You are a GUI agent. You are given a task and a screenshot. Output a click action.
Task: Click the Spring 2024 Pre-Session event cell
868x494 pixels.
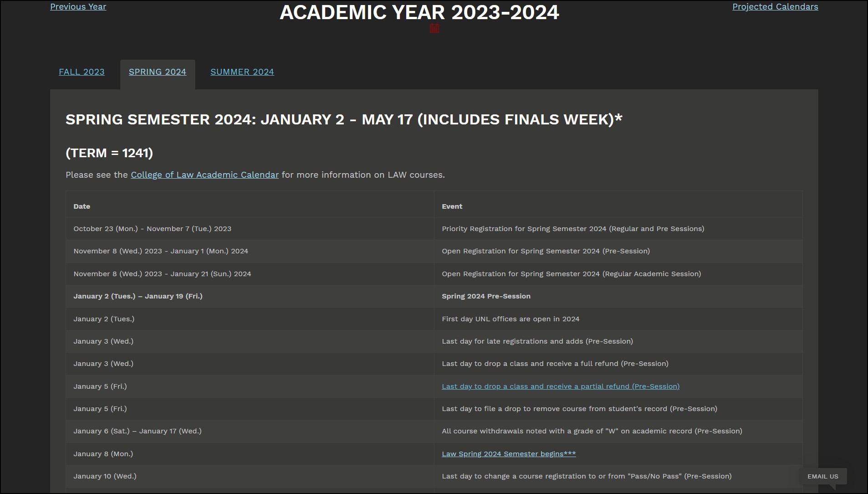coord(486,296)
